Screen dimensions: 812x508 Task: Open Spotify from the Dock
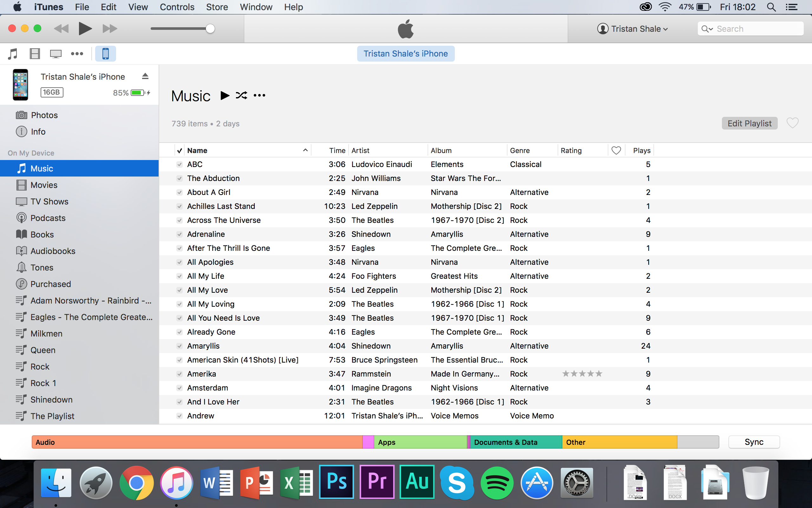tap(497, 483)
